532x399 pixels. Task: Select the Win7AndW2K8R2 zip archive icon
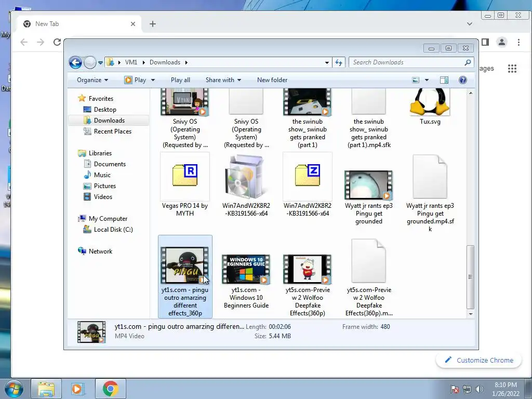click(308, 176)
